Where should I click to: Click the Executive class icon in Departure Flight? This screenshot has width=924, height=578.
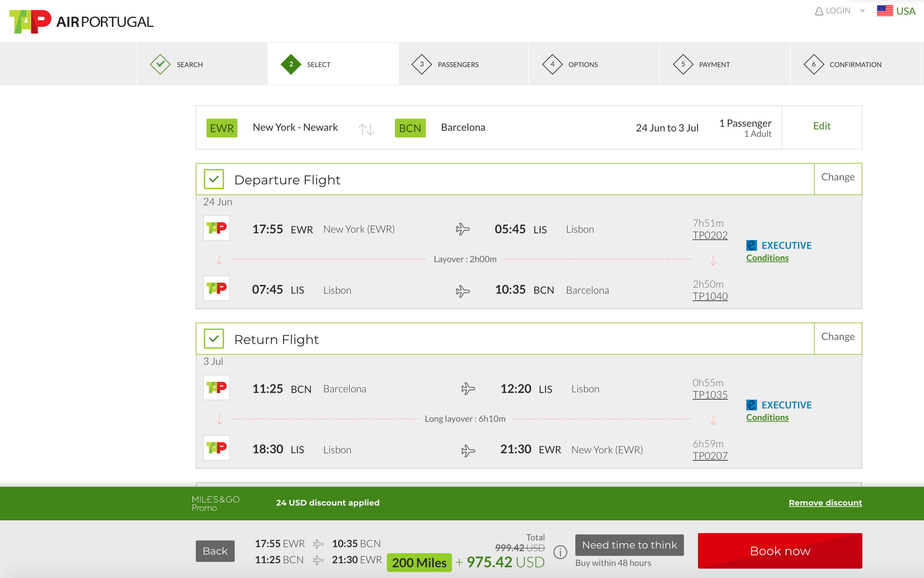[x=751, y=245]
